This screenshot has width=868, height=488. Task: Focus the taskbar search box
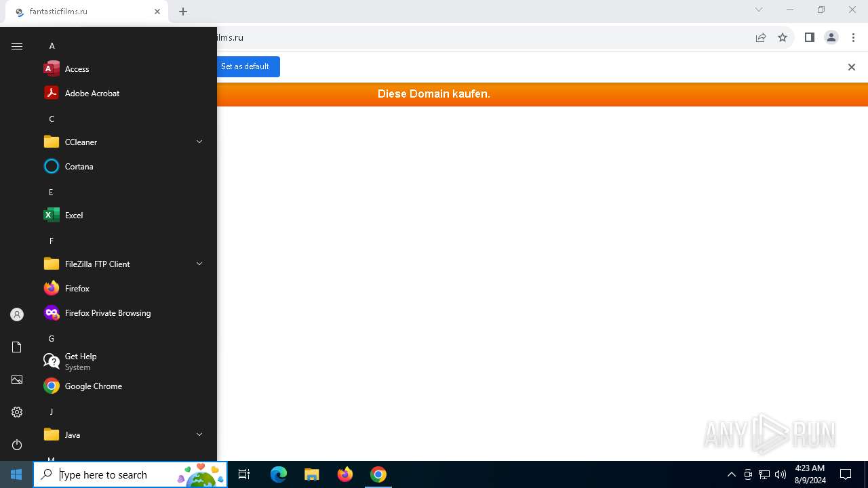(130, 474)
